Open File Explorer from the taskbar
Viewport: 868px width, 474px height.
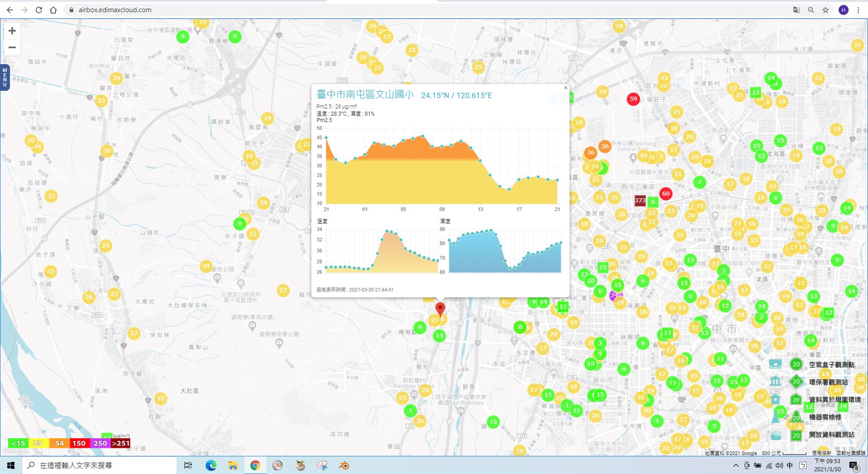click(x=233, y=465)
